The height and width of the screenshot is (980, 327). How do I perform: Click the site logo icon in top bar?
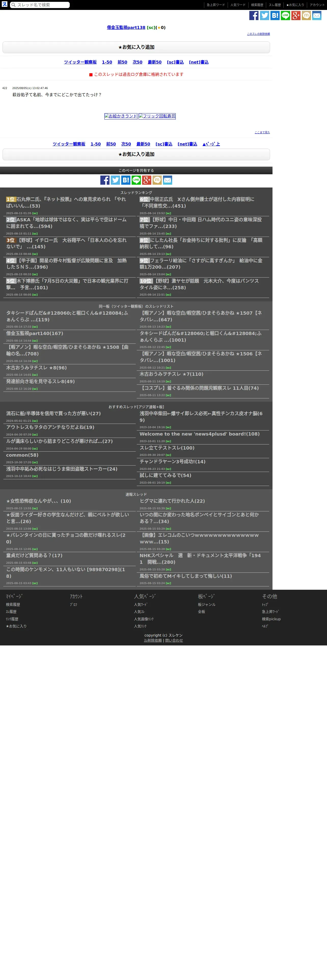point(5,5)
